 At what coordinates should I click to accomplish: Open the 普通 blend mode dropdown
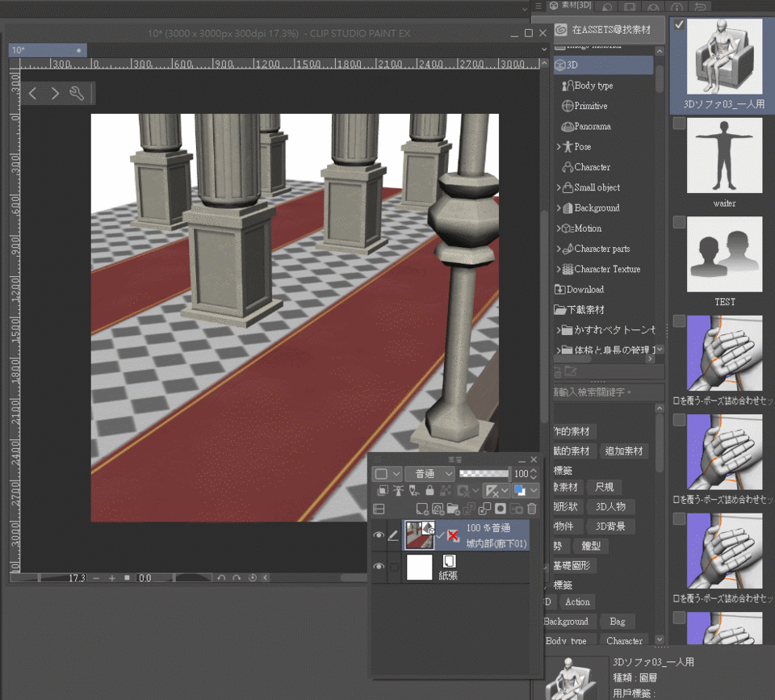[x=429, y=474]
